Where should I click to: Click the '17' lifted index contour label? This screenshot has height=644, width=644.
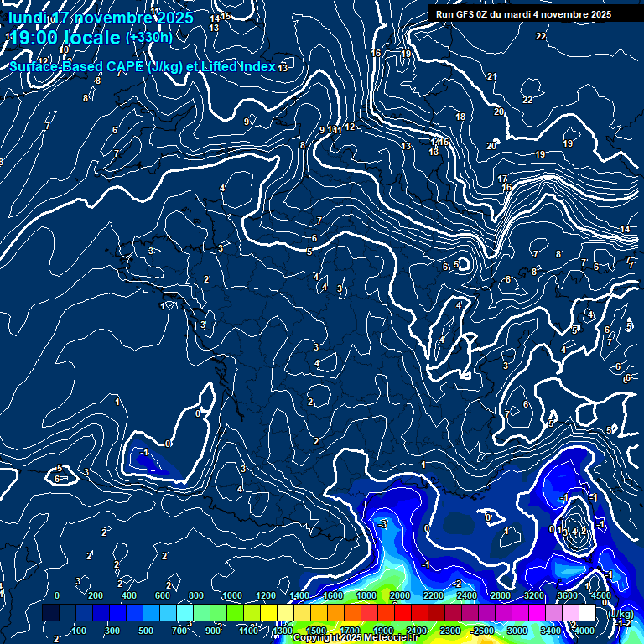pos(502,179)
